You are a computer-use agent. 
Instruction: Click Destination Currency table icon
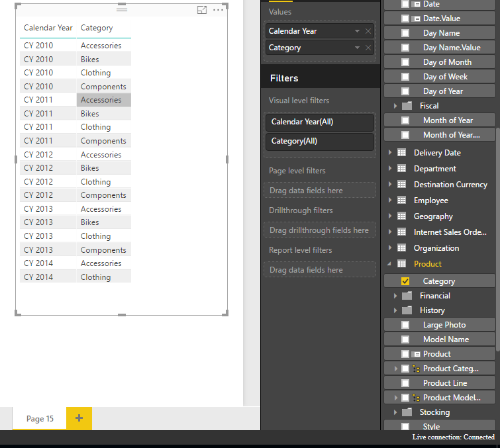point(401,185)
